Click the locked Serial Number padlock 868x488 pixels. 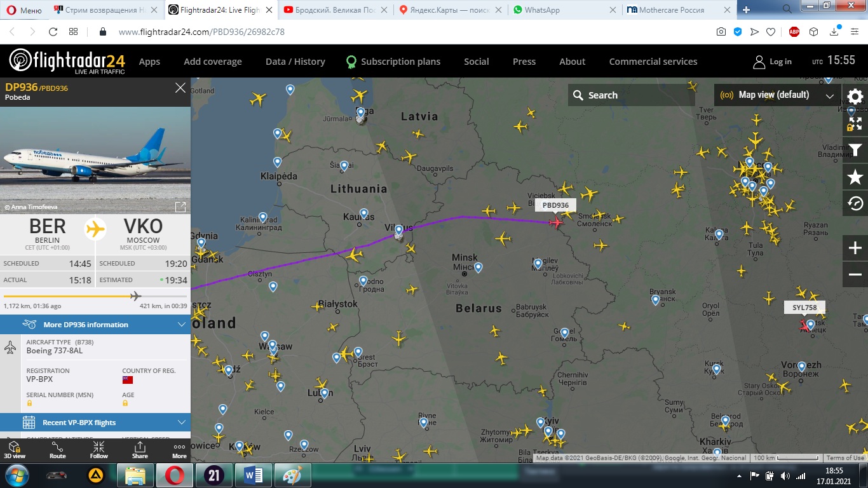29,403
